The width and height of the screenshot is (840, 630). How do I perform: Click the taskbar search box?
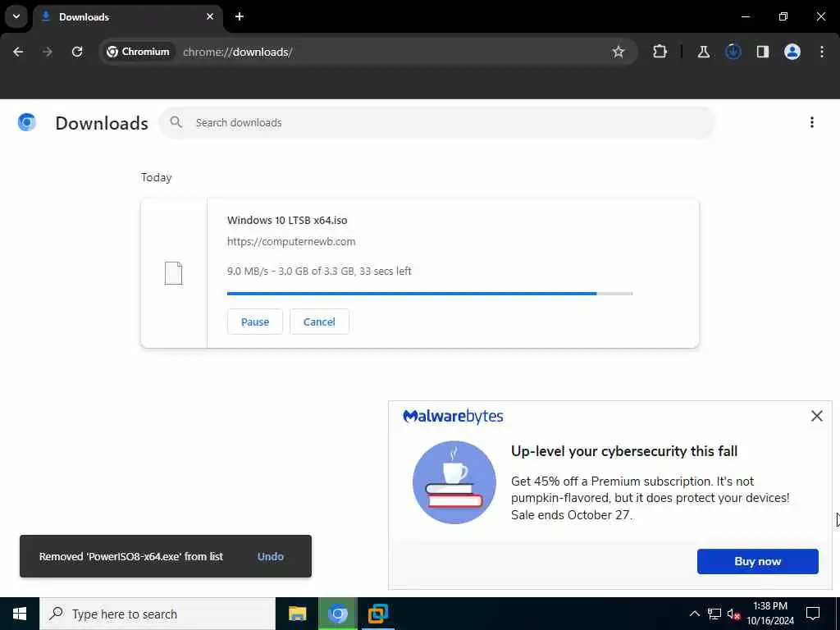click(157, 614)
